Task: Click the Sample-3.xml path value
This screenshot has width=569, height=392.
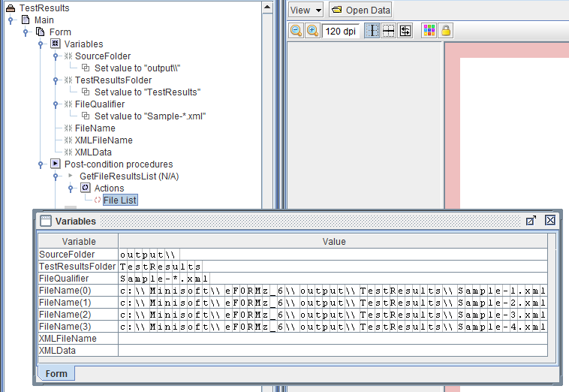Action: (x=333, y=315)
